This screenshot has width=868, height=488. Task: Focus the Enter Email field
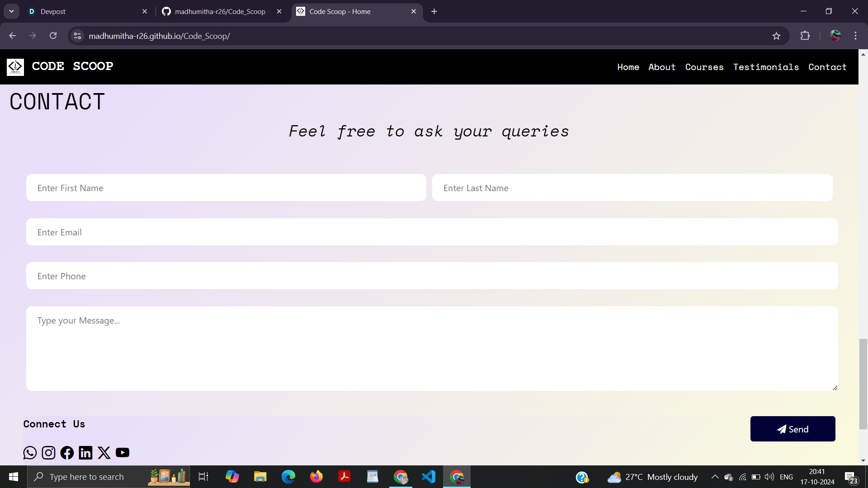[x=432, y=232]
